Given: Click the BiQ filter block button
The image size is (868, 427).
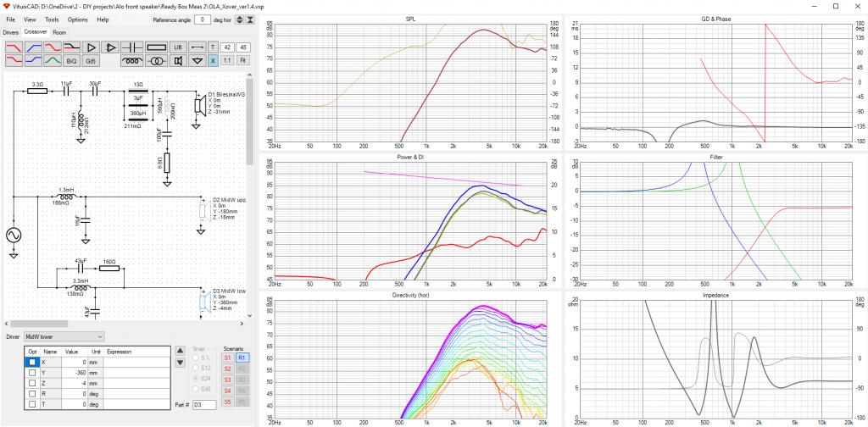Looking at the screenshot, I should click(x=72, y=60).
